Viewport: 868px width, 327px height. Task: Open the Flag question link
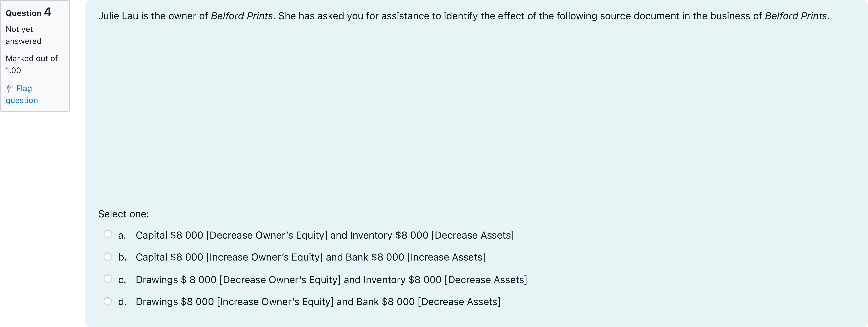(22, 94)
